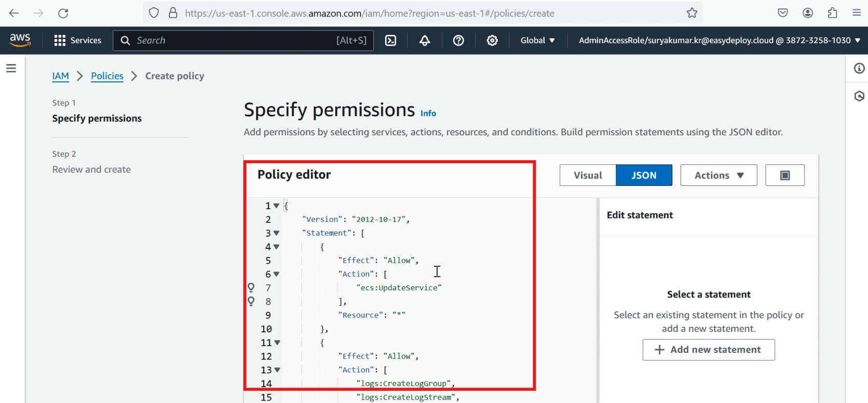This screenshot has width=868, height=403.
Task: Click the Create policy breadcrumb text
Action: tap(175, 76)
